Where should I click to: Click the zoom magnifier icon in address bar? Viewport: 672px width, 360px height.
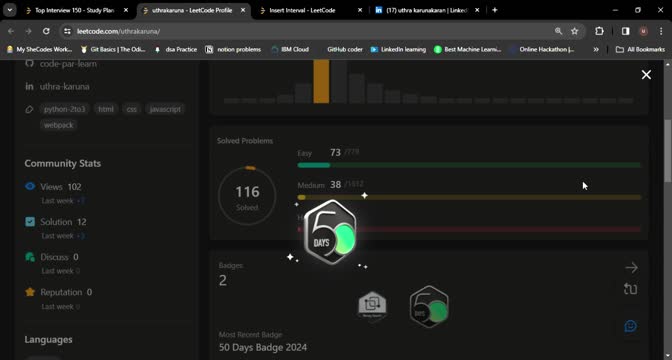558,31
